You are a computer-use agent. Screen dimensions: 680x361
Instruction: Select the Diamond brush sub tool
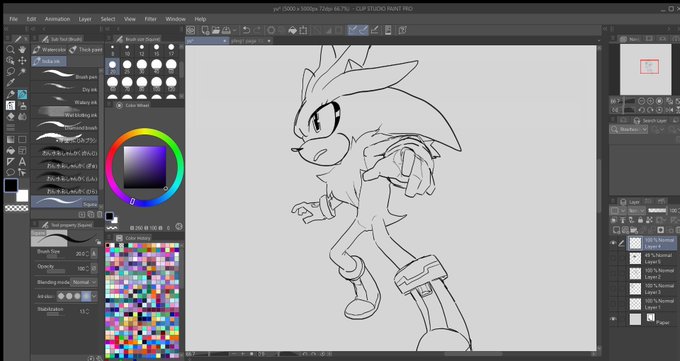(65, 125)
